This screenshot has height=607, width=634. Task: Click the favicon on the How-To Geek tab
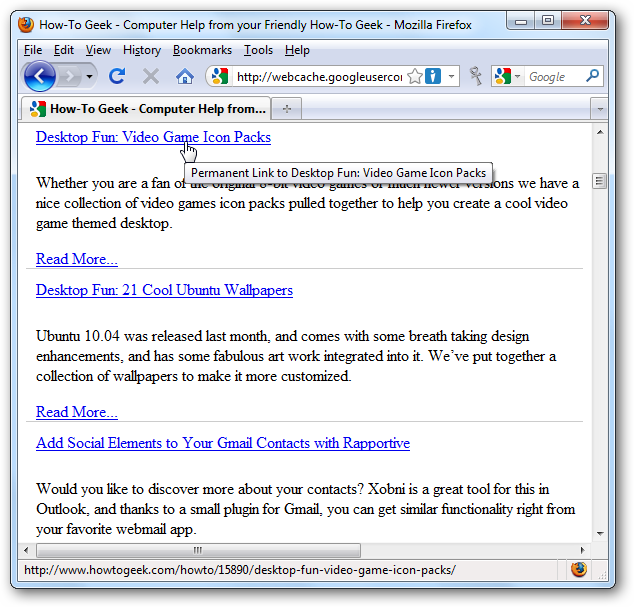(37, 109)
